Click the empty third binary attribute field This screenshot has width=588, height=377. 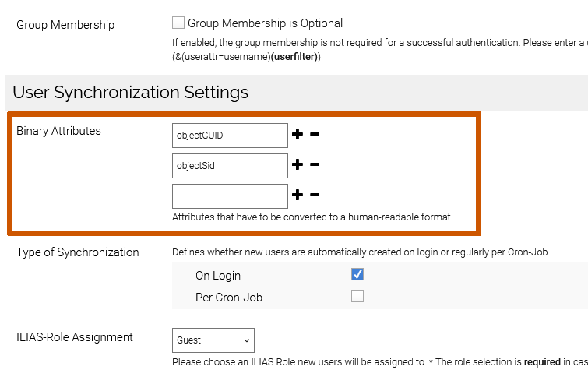coord(230,196)
